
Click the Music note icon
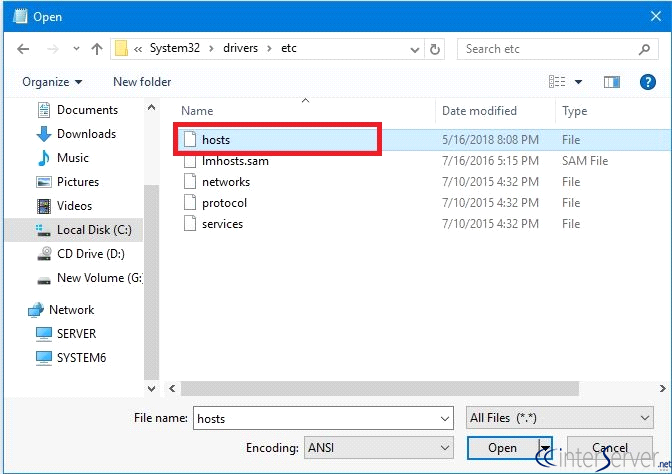(x=44, y=158)
